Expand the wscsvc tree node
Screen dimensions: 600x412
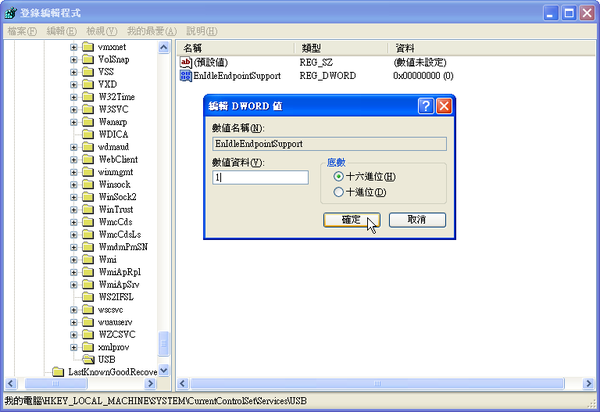click(73, 310)
